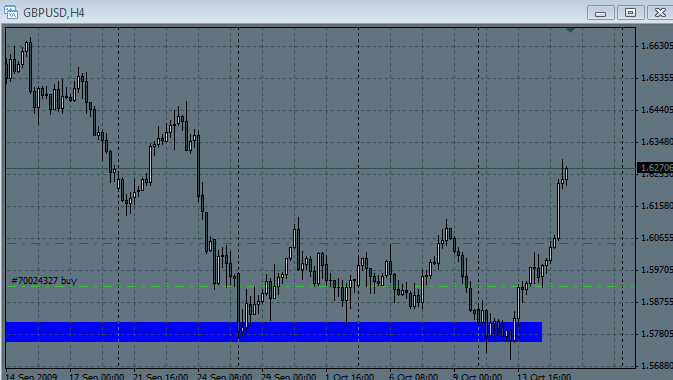Viewport: 673px width, 380px height.
Task: Click the chart shift triangle marker
Action: (x=570, y=30)
